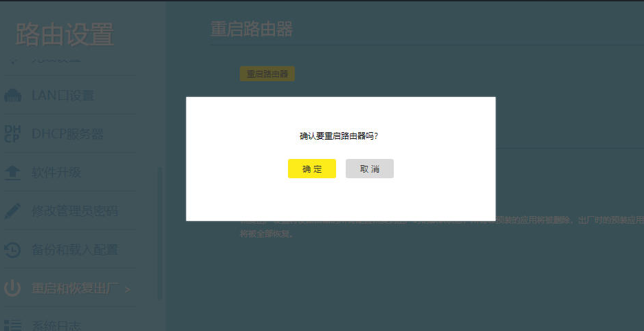The image size is (644, 331).
Task: Click the power icon for 重启和恢复出厂
Action: pos(12,288)
